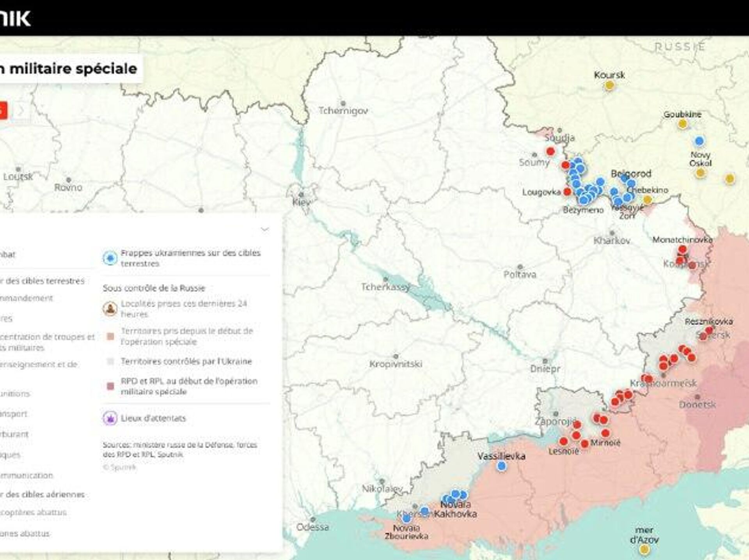Image resolution: width=749 pixels, height=560 pixels.
Task: Click the Lieux d'attentats purple icon
Action: click(x=110, y=418)
